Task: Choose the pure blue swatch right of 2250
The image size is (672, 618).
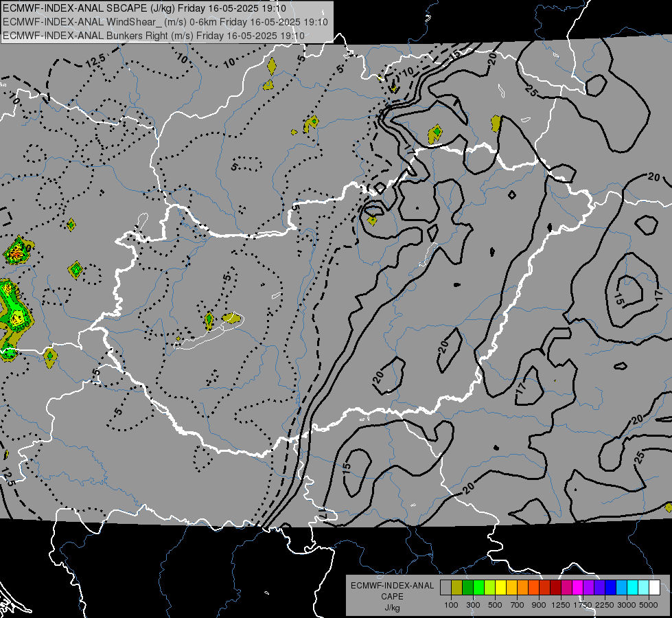Action: pyautogui.click(x=611, y=588)
